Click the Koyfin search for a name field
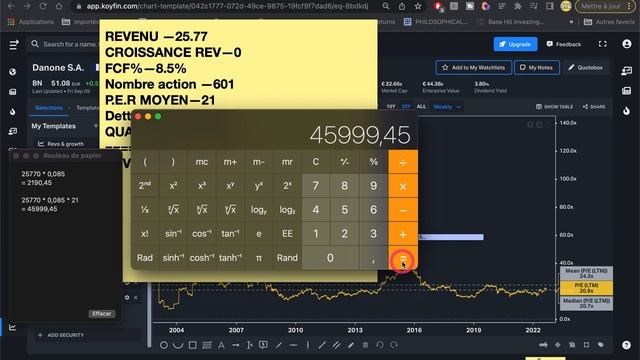640x360 pixels. pyautogui.click(x=64, y=44)
